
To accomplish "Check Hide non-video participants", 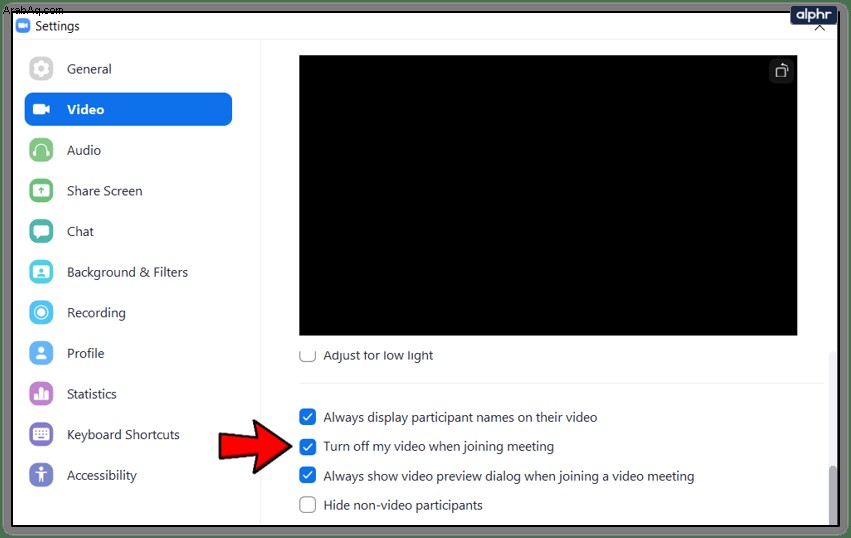I will click(x=308, y=505).
